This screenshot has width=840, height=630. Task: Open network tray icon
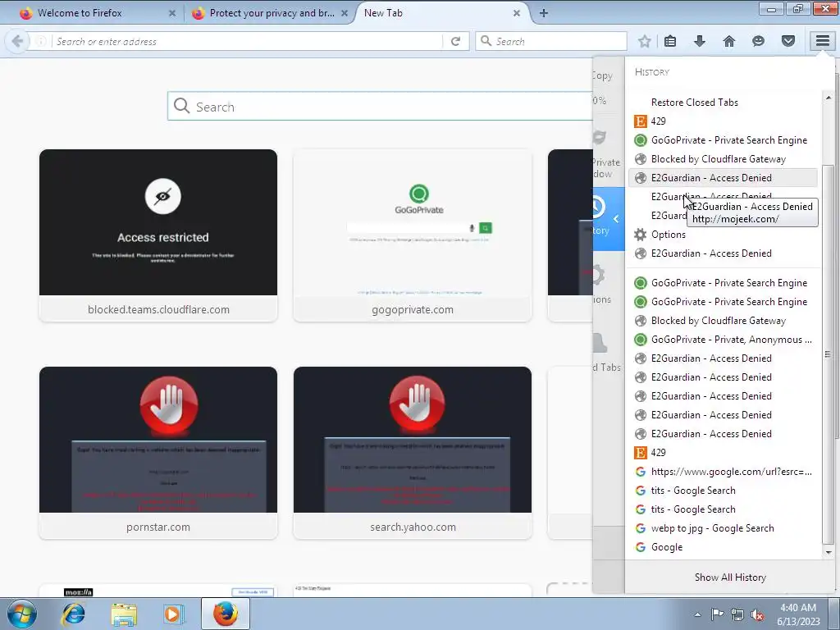(x=737, y=614)
